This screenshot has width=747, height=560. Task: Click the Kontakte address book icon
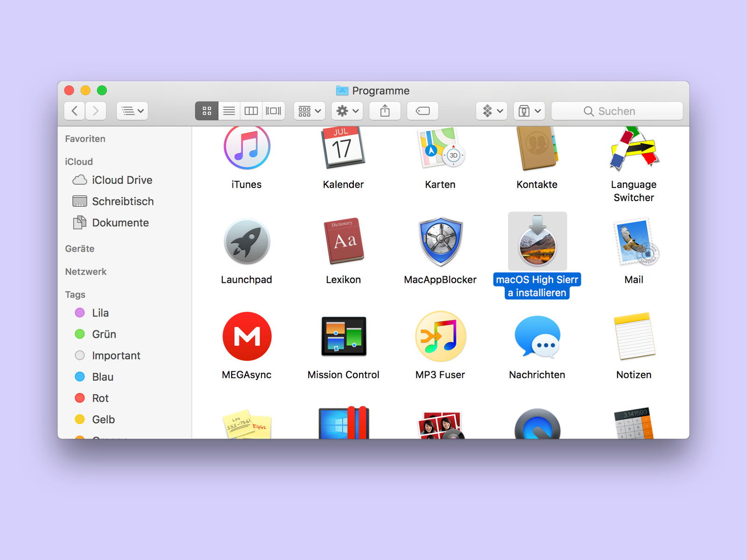537,147
